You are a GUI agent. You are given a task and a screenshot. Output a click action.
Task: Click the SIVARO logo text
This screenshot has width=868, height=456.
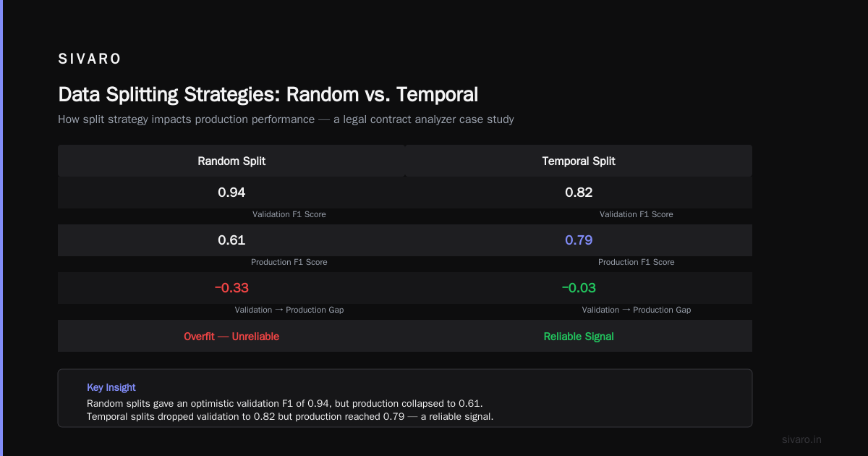(x=90, y=59)
